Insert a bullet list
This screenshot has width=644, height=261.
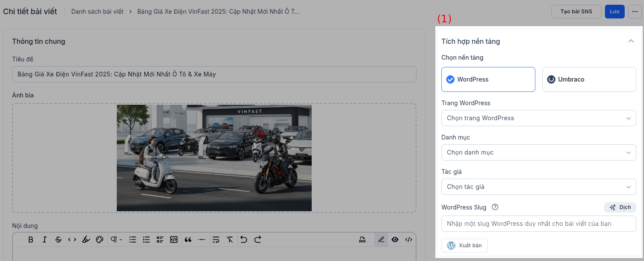tap(133, 240)
